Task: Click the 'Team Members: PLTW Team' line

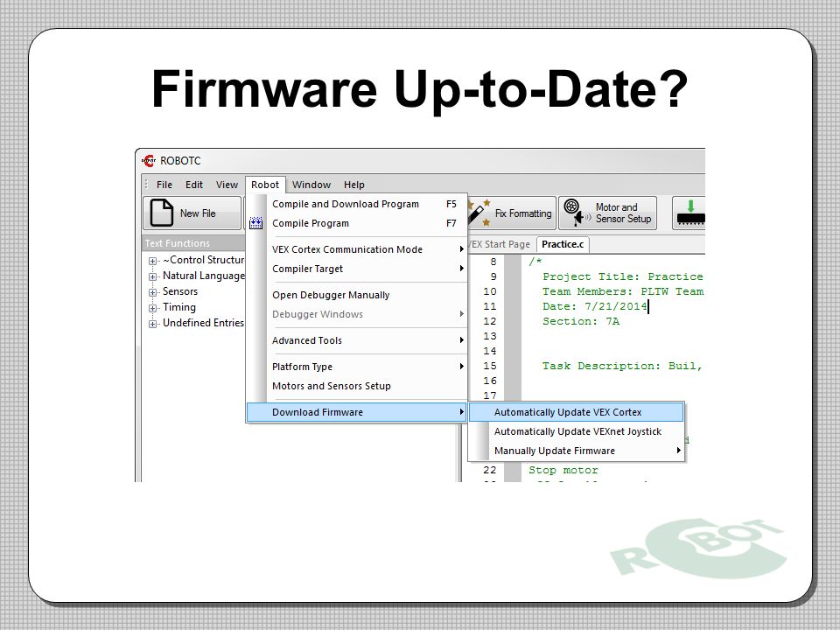Action: [623, 291]
